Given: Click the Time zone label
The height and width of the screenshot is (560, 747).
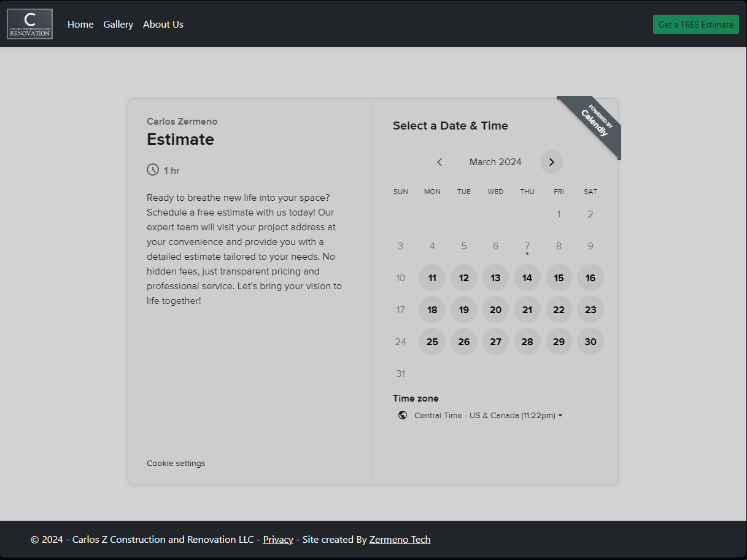Looking at the screenshot, I should 416,399.
